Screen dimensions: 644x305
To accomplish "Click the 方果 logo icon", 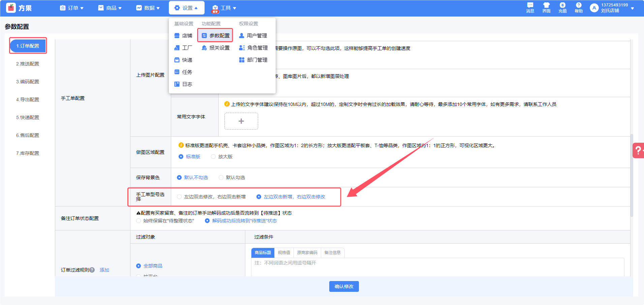I will pos(11,8).
